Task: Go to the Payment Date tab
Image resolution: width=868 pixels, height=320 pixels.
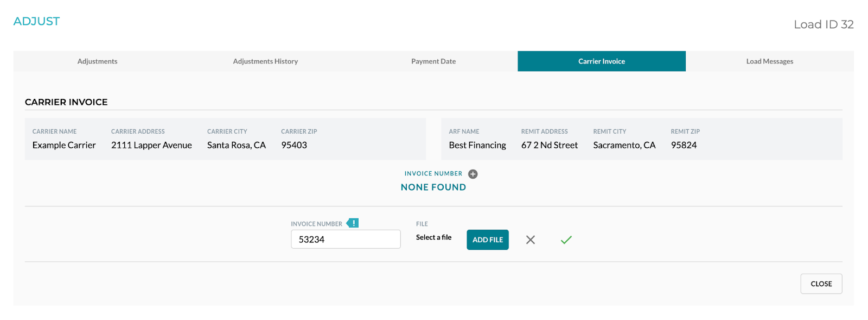Action: coord(433,61)
